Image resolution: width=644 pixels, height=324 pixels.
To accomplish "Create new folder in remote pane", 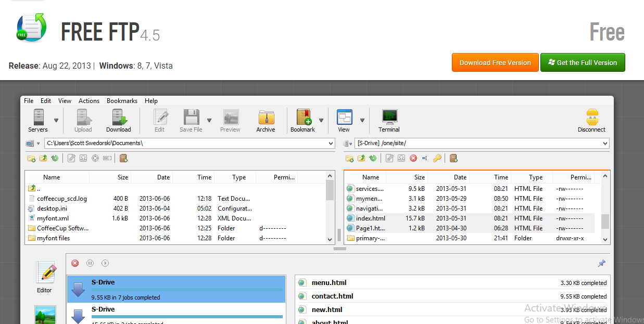I will pyautogui.click(x=350, y=158).
